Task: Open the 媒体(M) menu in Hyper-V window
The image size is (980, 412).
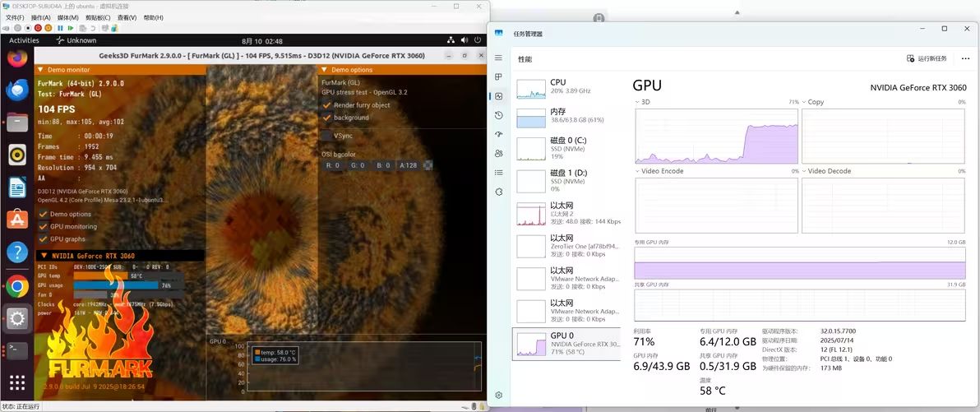Action: coord(67,17)
